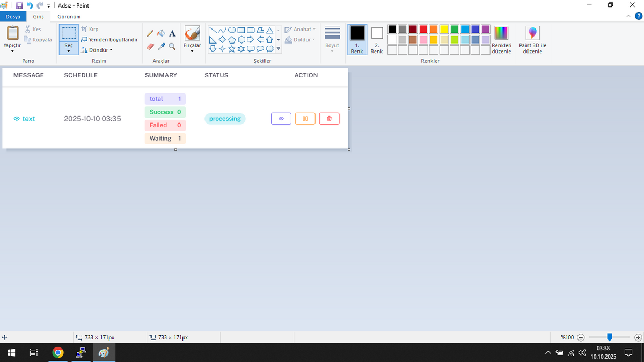Expand the Fırçalar brushes dropdown
This screenshot has width=644, height=362.
click(192, 50)
